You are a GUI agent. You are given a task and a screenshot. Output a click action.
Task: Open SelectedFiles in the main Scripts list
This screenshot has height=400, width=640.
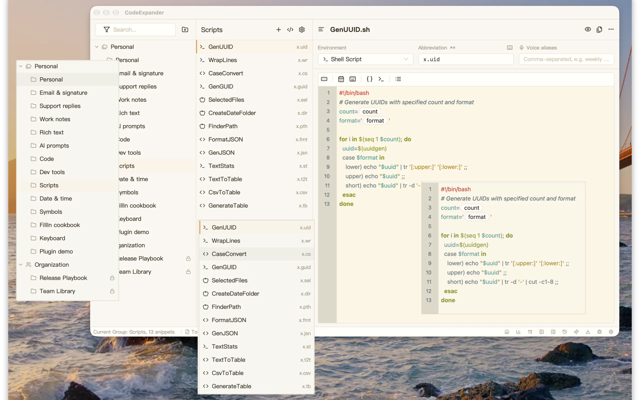click(254, 100)
